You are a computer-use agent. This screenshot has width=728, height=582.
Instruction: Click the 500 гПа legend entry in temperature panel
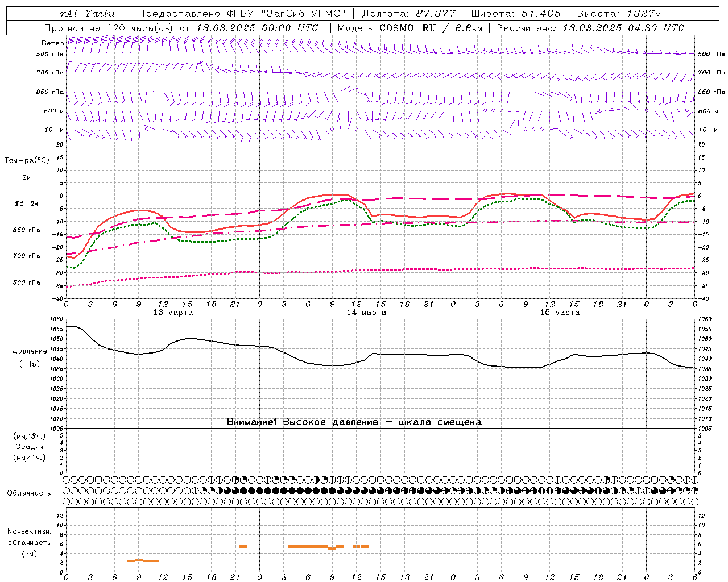pyautogui.click(x=27, y=282)
